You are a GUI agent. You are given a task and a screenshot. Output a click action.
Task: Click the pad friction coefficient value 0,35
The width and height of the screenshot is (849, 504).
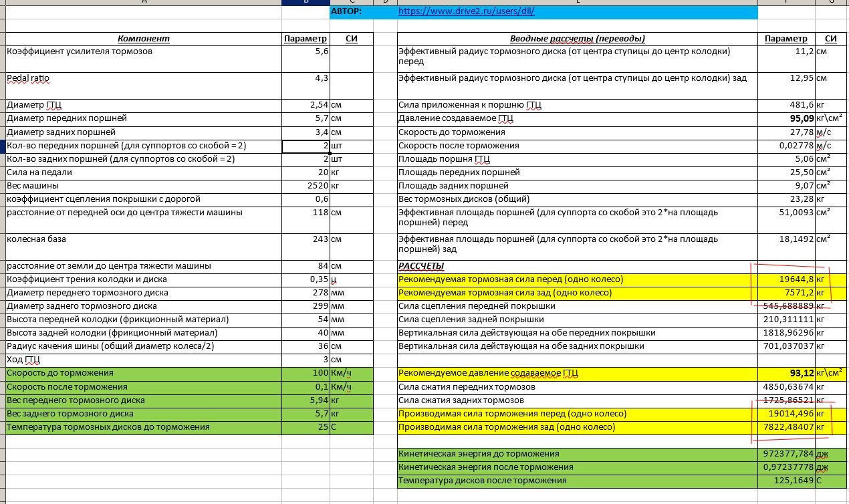tap(306, 279)
